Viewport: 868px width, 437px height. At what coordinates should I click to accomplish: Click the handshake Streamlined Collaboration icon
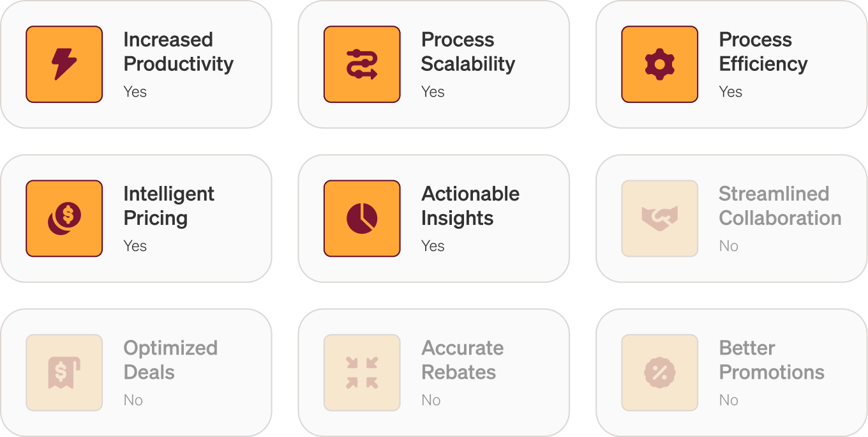659,218
